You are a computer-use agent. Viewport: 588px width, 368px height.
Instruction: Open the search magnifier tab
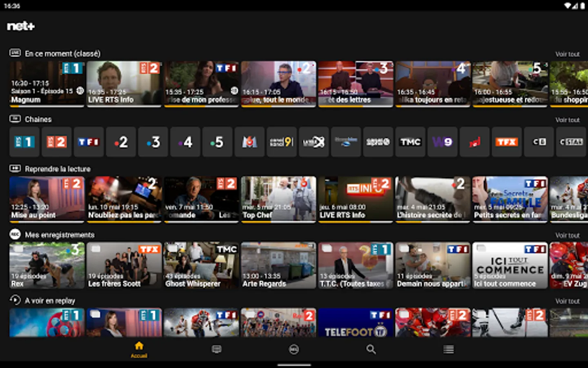pos(371,349)
